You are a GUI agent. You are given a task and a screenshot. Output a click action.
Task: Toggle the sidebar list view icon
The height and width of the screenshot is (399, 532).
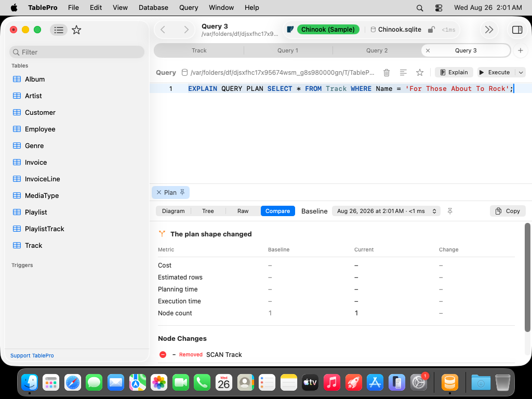pos(59,30)
